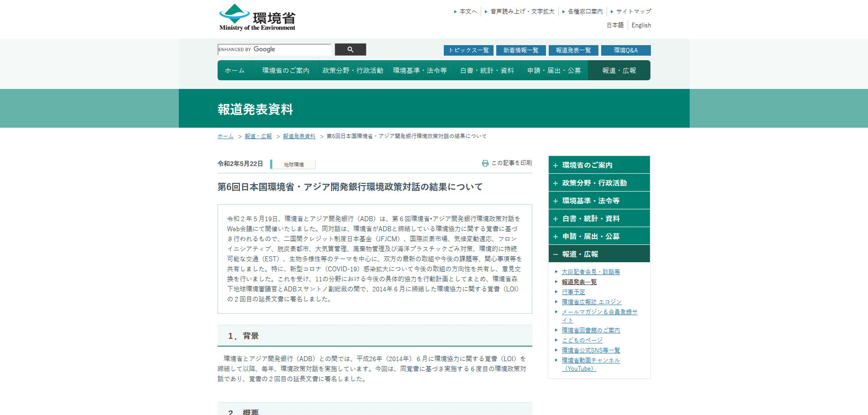Open the 白書・統計・資料 navigation menu

pyautogui.click(x=487, y=71)
